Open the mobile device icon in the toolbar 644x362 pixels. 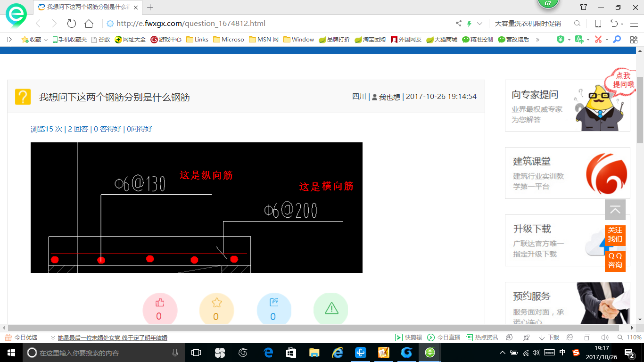(598, 24)
